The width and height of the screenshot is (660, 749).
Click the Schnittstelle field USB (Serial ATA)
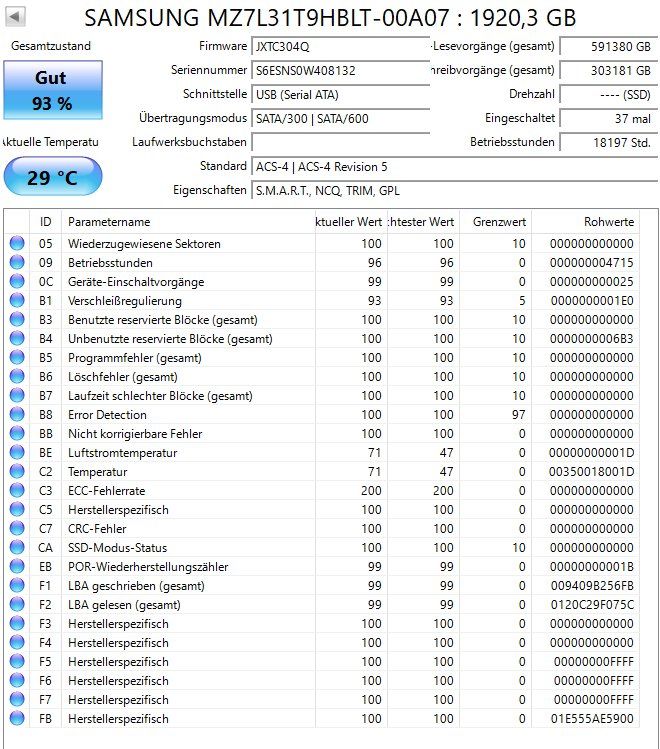341,95
